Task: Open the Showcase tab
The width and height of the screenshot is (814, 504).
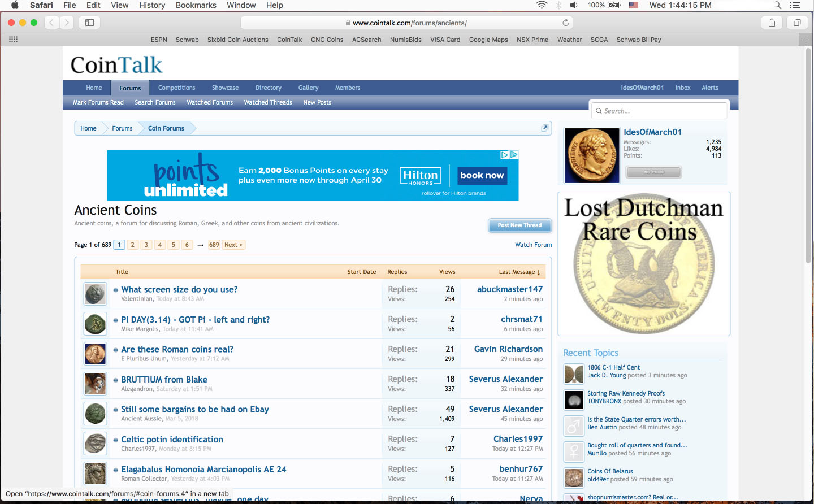Action: [x=225, y=88]
